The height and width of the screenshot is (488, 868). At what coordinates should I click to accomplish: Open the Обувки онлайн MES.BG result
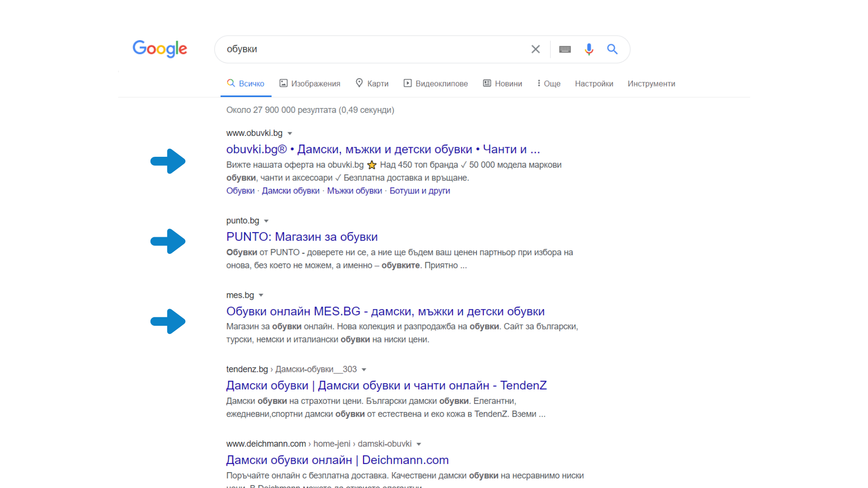tap(385, 311)
